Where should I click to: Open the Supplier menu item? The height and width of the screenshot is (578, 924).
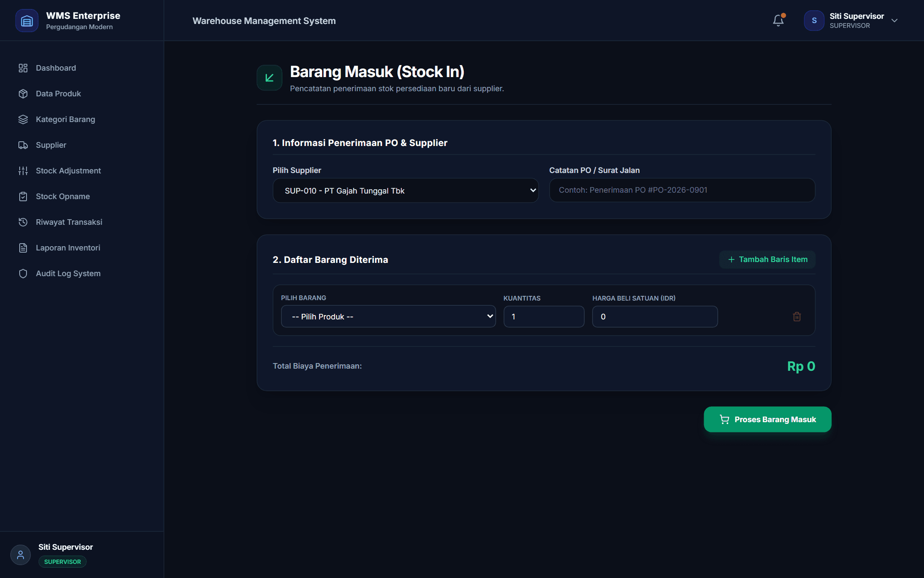82,145
